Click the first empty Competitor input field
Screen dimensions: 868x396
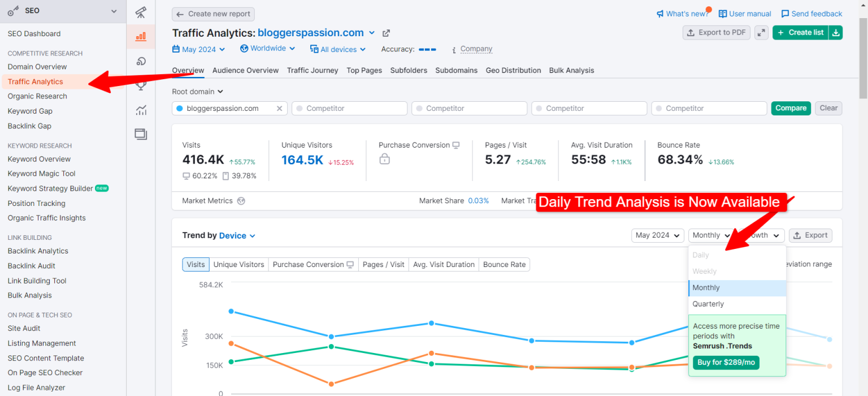[x=349, y=108]
